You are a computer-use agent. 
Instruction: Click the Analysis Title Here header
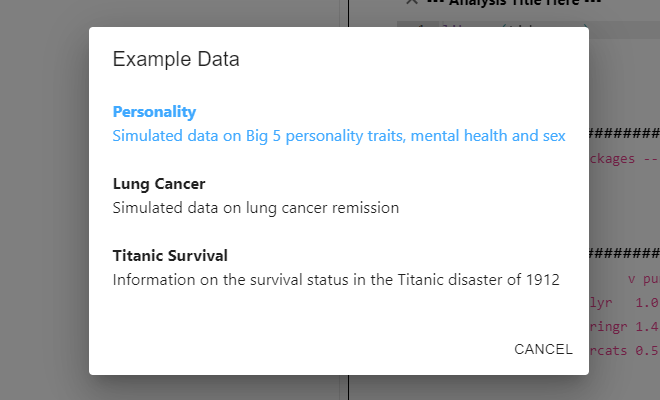tap(514, 3)
